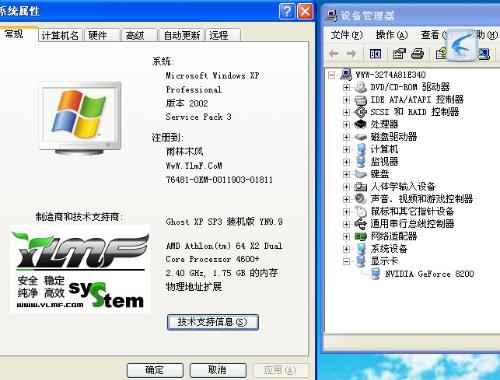500x380 pixels.
Task: Select the 人体学输入设备 label
Action: pos(403,186)
